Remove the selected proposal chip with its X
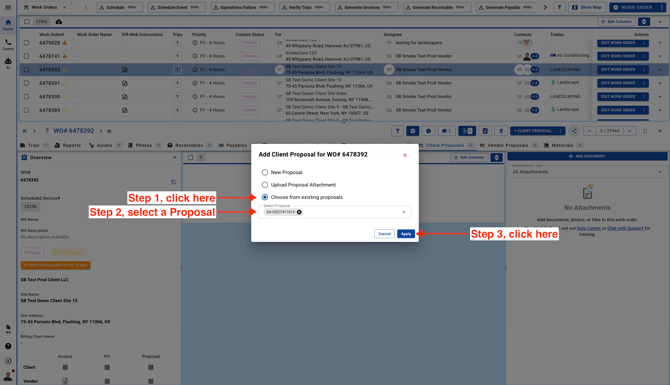The width and height of the screenshot is (670, 385). (x=299, y=212)
